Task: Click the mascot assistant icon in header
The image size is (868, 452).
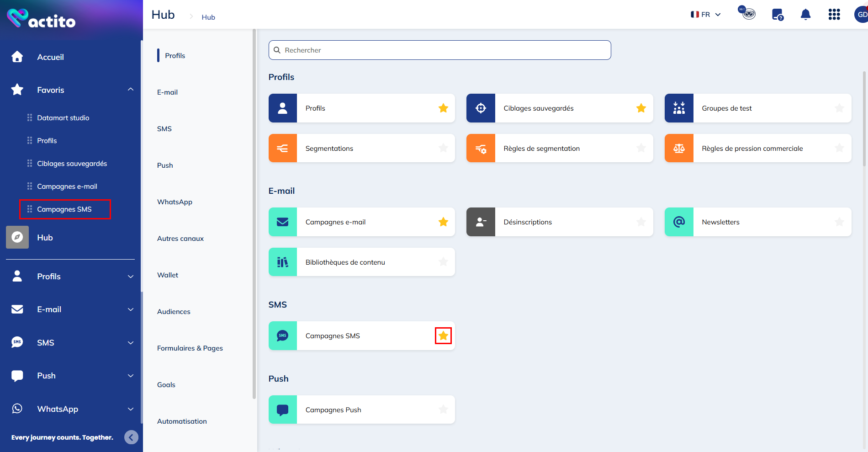Action: 747,13
